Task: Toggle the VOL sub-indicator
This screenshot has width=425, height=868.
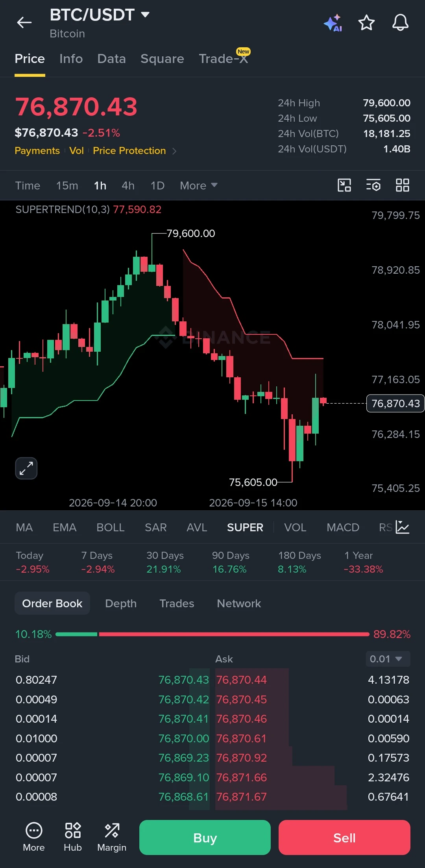Action: click(x=295, y=527)
